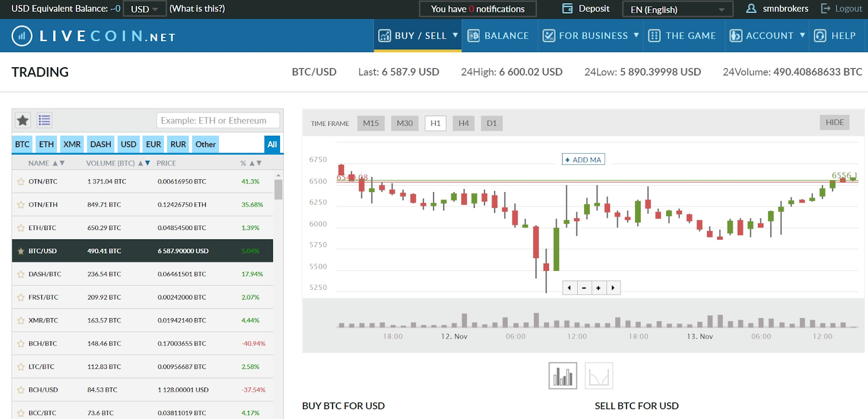
Task: Open THE GAME icon in navigation
Action: pyautogui.click(x=654, y=36)
